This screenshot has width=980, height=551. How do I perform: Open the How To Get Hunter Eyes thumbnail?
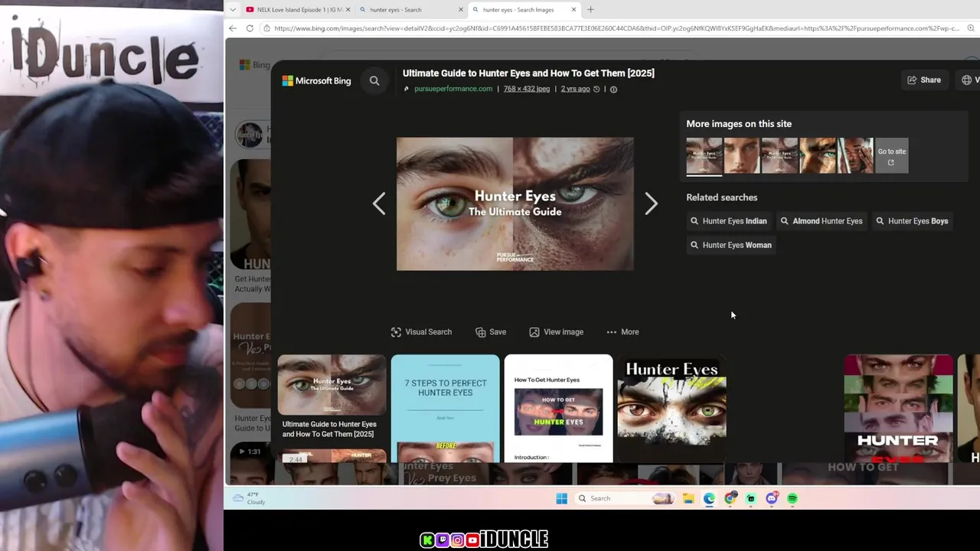[558, 409]
